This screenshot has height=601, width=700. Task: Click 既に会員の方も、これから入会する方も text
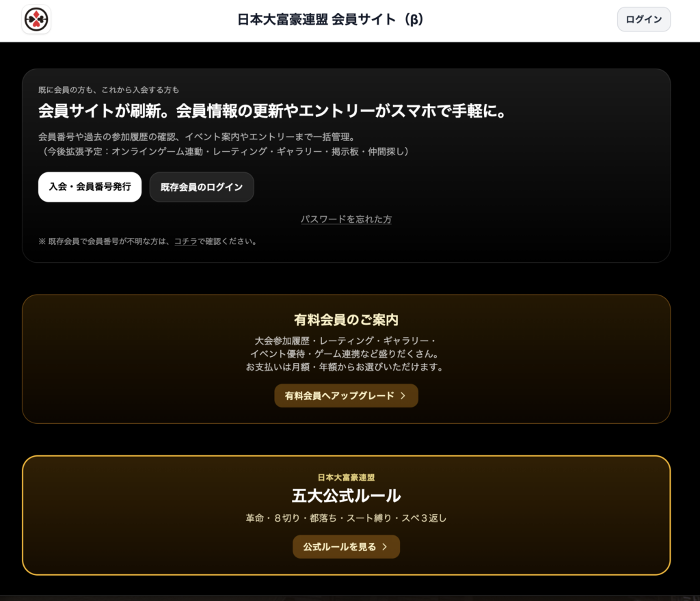click(x=109, y=90)
